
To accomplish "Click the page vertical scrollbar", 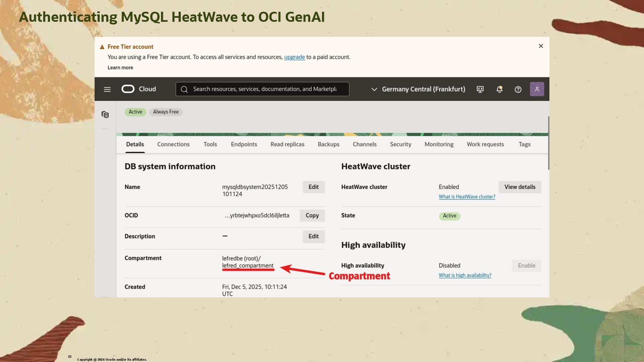I will coord(548,143).
